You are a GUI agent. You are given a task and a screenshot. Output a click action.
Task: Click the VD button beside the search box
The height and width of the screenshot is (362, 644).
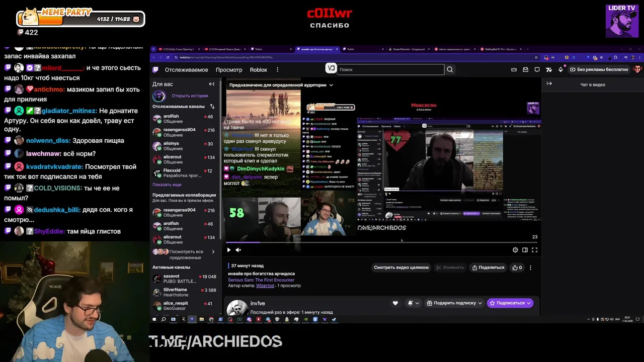click(x=331, y=68)
